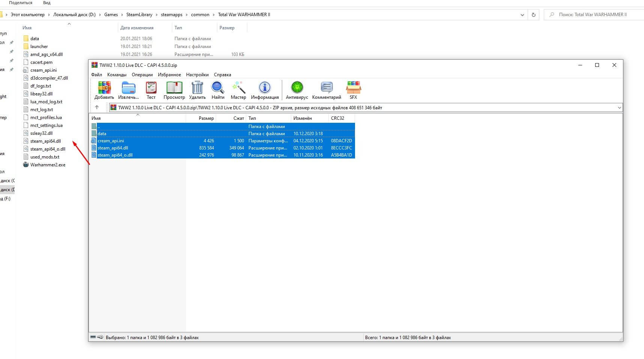Click the Извлечь (Extract) toolbar icon

pos(128,90)
